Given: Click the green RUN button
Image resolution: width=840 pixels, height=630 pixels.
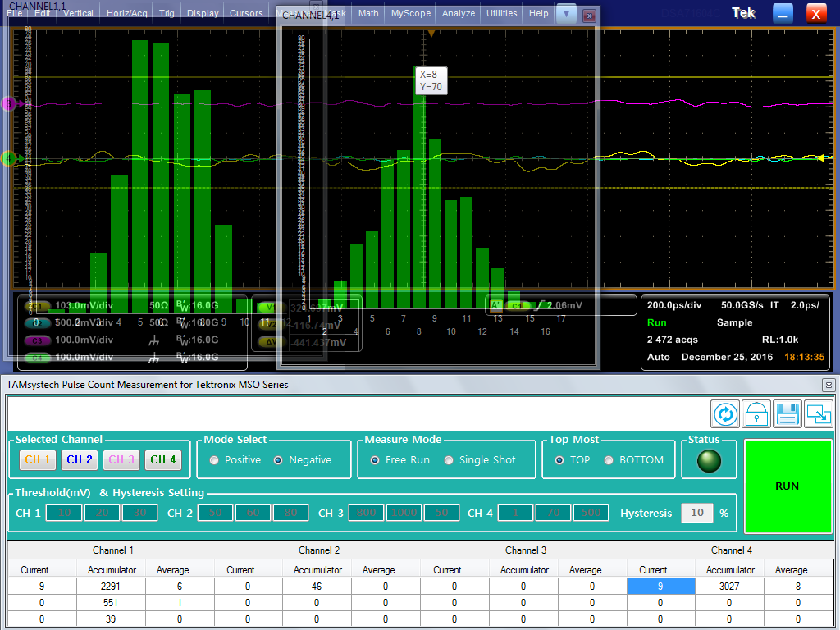Looking at the screenshot, I should click(787, 486).
